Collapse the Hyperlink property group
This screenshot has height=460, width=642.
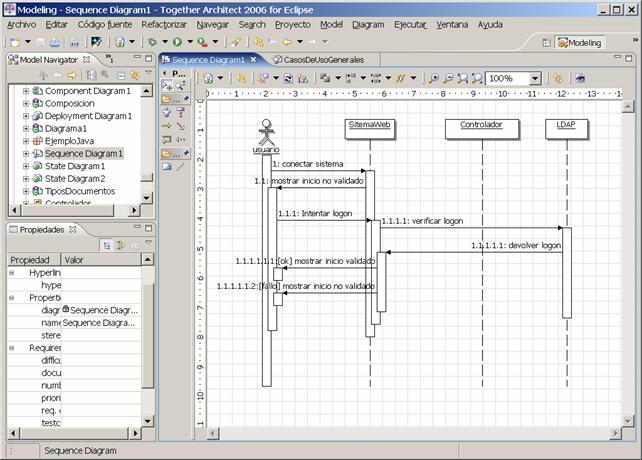12,272
